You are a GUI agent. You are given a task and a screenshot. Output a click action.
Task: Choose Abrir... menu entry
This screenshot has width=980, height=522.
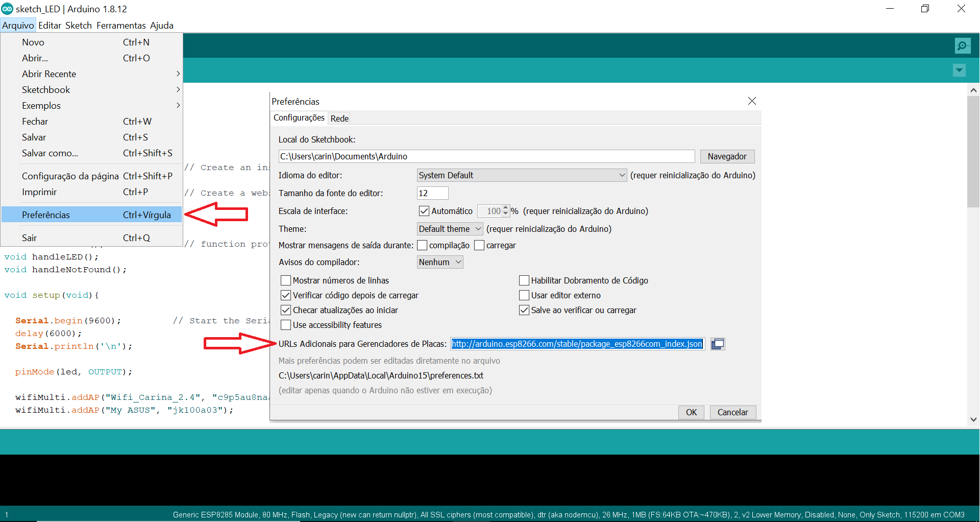point(92,58)
